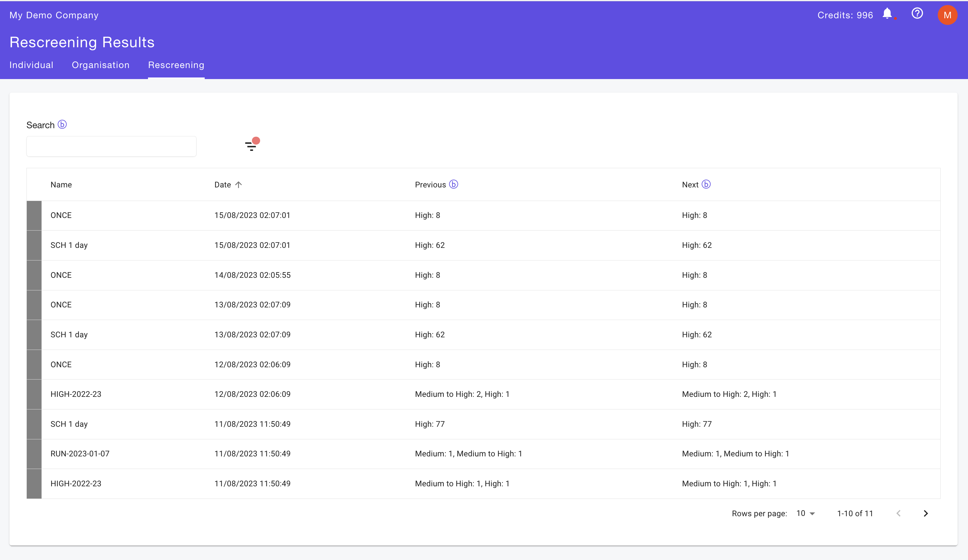This screenshot has height=560, width=968.
Task: Switch to the Individual tab
Action: (31, 65)
